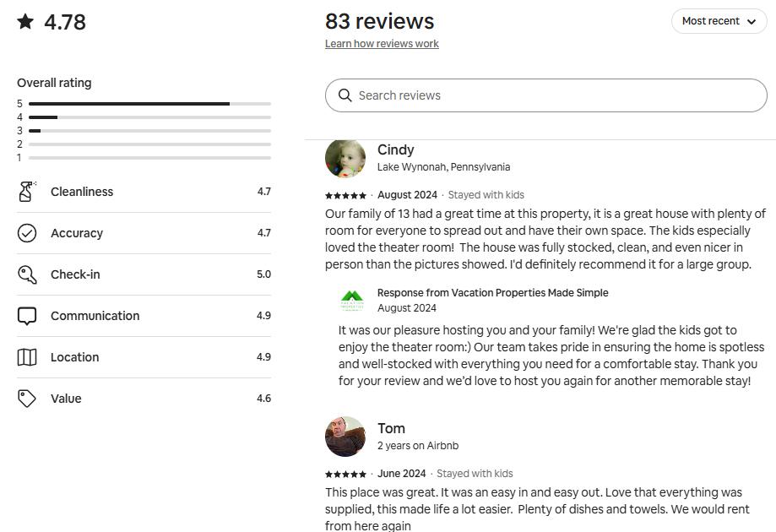The image size is (776, 532).
Task: Open Learn how reviews work link
Action: [382, 44]
